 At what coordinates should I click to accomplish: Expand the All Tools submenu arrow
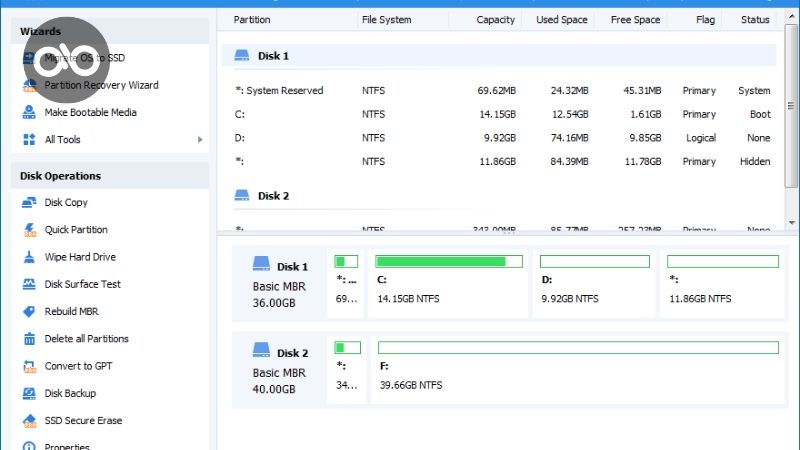click(200, 139)
